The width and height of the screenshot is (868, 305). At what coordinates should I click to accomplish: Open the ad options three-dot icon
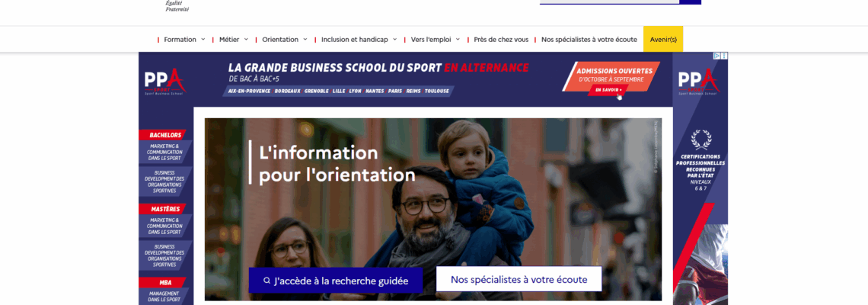click(x=724, y=56)
